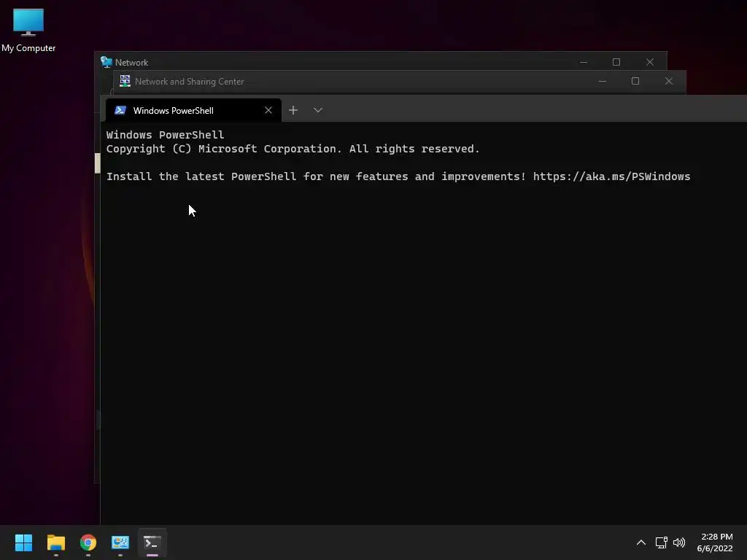Image resolution: width=747 pixels, height=560 pixels.
Task: Close the Windows PowerShell tab
Action: pos(268,111)
